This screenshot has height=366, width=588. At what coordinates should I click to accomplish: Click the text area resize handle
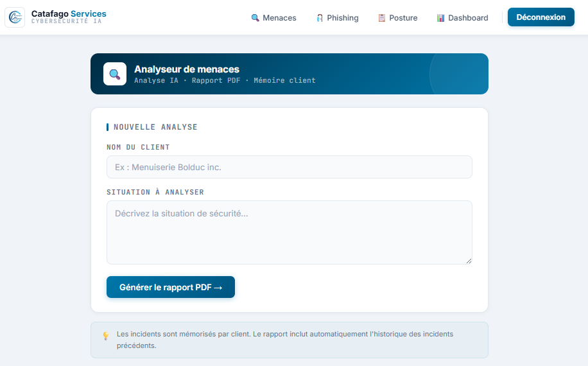[x=469, y=261]
